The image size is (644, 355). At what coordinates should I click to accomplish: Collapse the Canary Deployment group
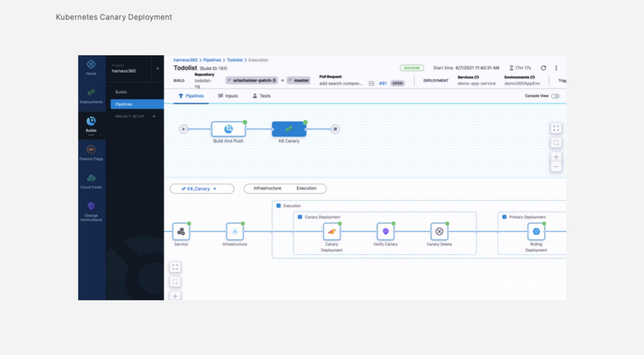pyautogui.click(x=300, y=217)
